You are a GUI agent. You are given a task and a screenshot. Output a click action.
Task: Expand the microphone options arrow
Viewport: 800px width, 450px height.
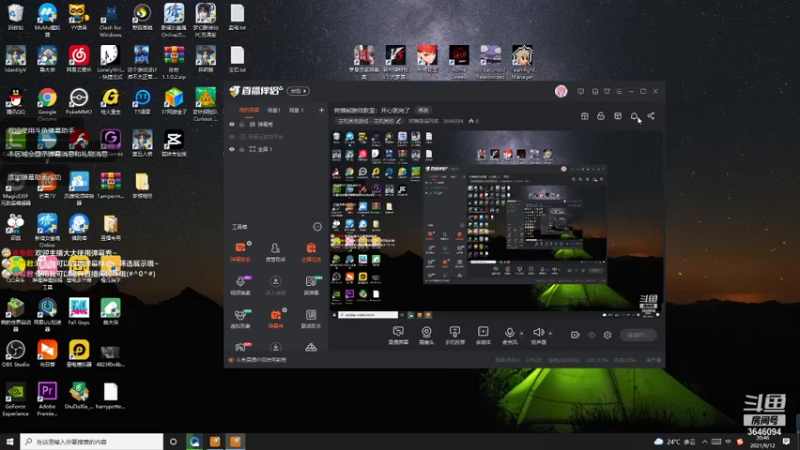pos(521,333)
